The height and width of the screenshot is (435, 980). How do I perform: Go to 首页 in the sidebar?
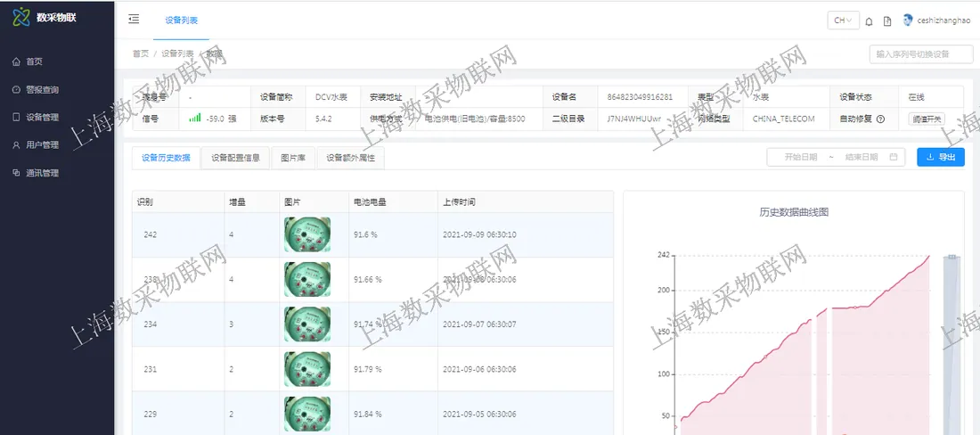pos(34,62)
